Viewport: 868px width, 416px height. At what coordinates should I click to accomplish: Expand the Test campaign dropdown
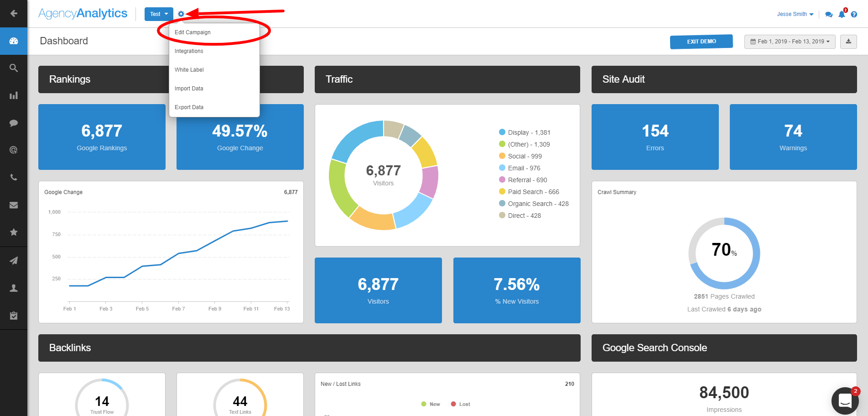[x=159, y=14]
